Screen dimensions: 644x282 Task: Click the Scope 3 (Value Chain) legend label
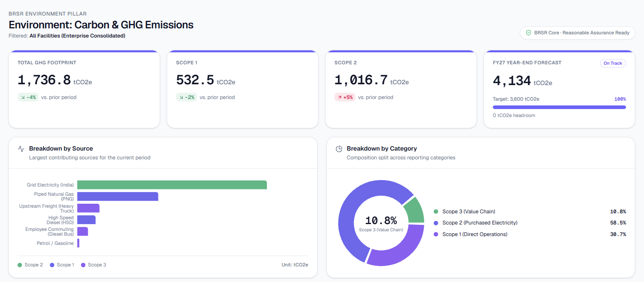pyautogui.click(x=469, y=212)
